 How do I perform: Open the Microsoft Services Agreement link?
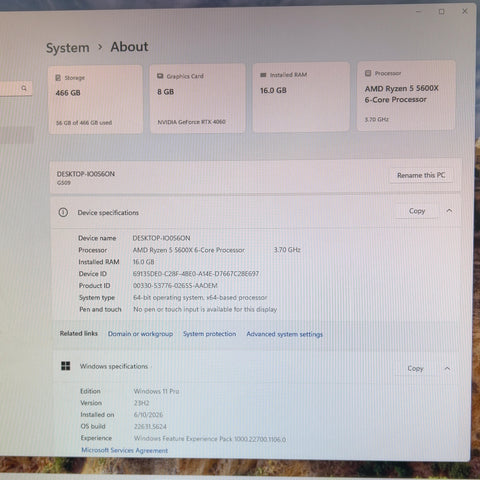pyautogui.click(x=124, y=450)
